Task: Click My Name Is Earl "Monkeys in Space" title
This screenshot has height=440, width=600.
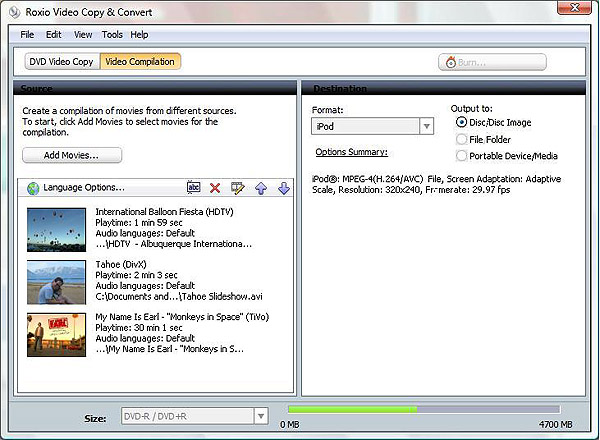Action: (x=182, y=317)
